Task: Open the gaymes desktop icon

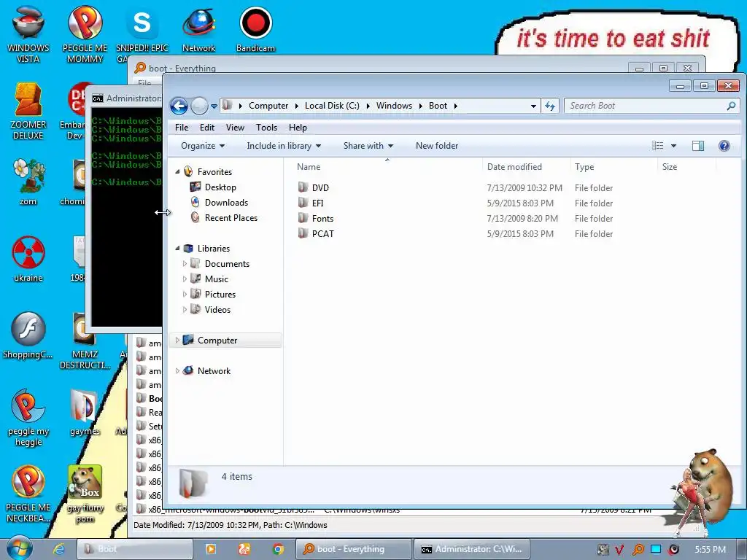Action: tap(85, 413)
